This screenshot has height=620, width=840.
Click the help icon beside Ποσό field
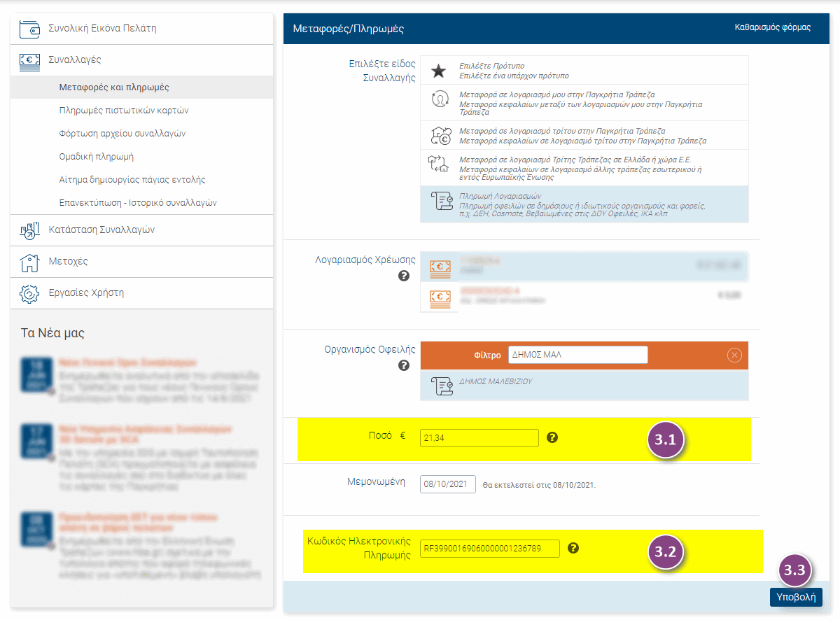pos(552,438)
